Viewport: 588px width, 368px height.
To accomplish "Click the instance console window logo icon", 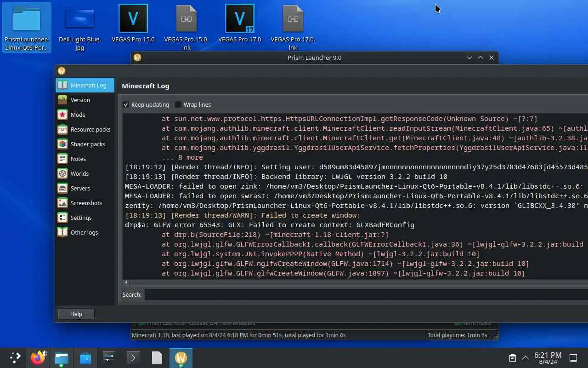I will click(x=62, y=71).
